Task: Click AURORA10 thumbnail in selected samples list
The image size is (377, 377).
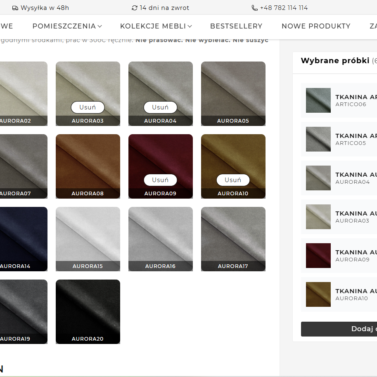Action: tap(318, 294)
